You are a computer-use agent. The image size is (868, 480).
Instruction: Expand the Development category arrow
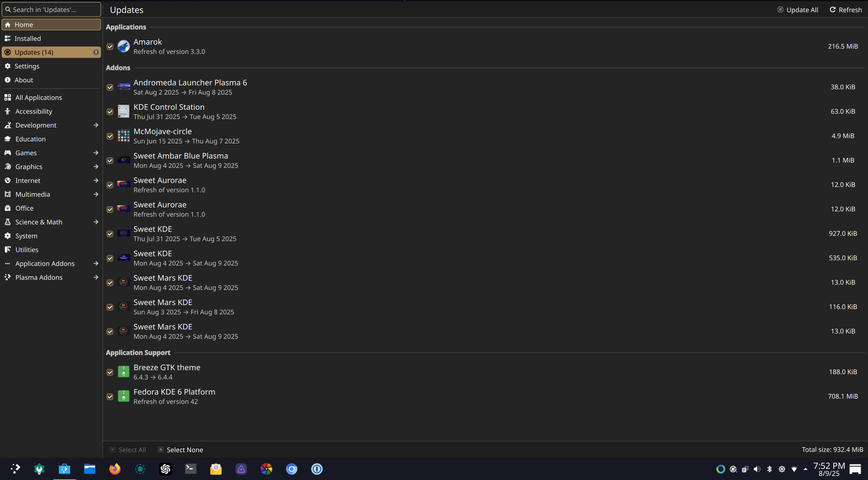click(x=96, y=125)
